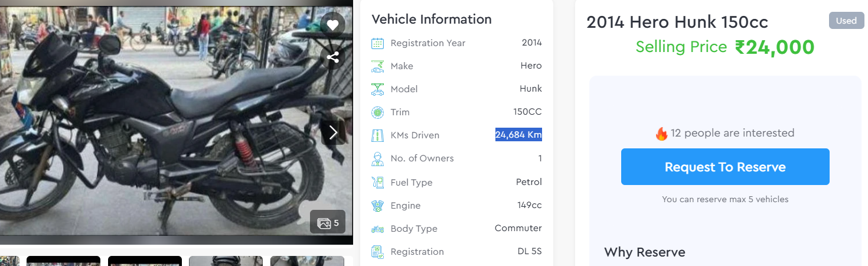Click the No. of Owners person icon

(x=377, y=158)
